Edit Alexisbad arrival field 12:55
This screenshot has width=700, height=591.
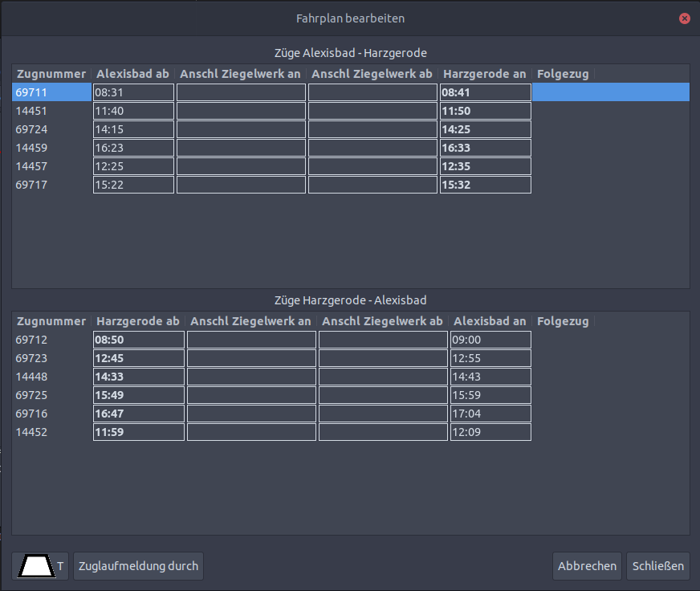click(x=490, y=358)
